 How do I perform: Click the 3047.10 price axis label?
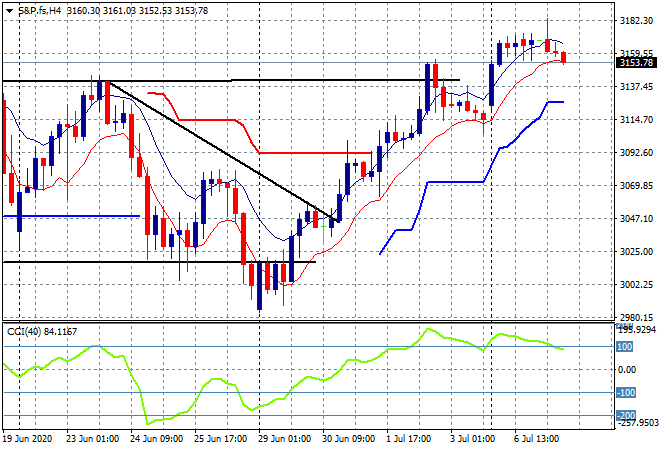[636, 218]
